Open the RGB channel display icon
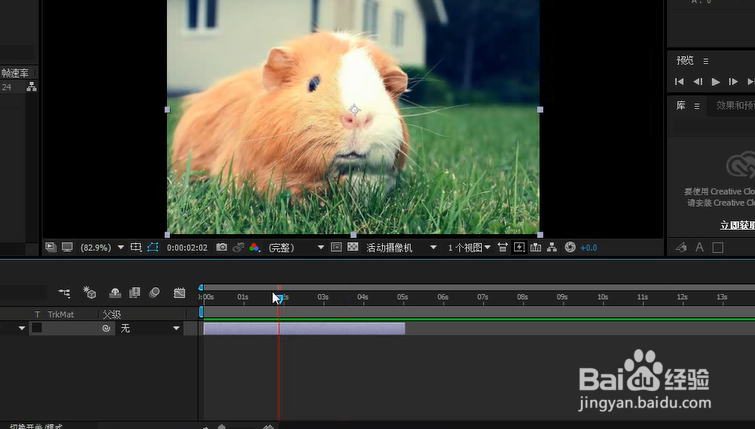 point(255,247)
